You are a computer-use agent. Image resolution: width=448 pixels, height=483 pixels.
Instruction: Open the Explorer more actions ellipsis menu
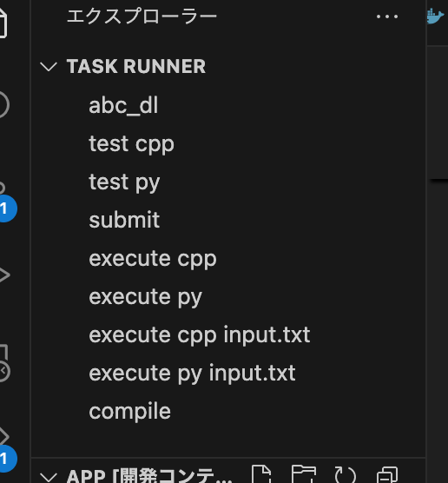coord(387,17)
